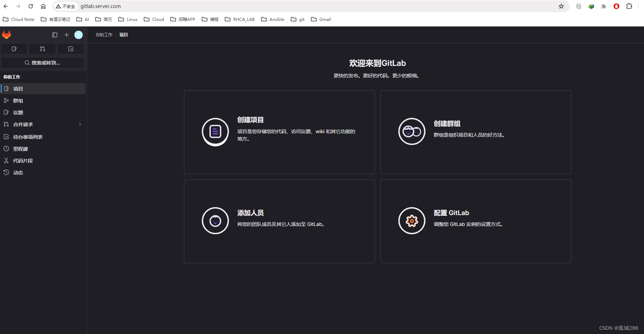Open the 招聘APP bookmark folder
644x334 pixels.
pyautogui.click(x=183, y=20)
